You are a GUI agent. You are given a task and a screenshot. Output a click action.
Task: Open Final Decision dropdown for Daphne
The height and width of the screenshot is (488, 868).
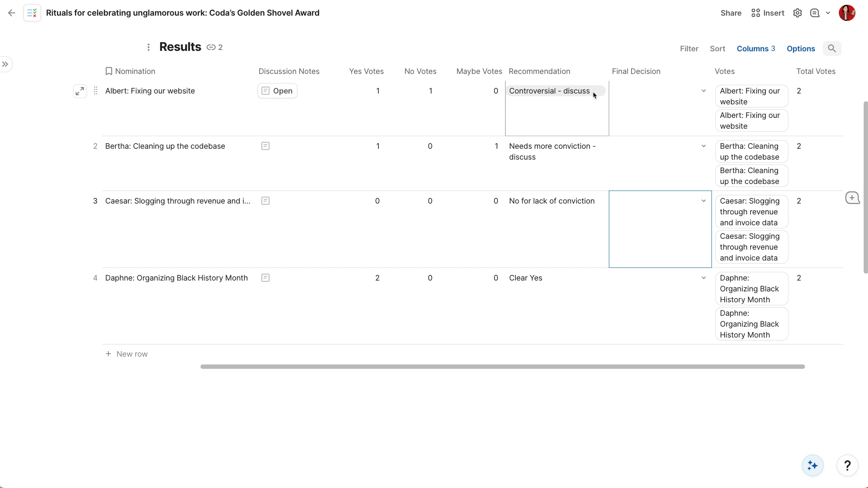tap(703, 278)
